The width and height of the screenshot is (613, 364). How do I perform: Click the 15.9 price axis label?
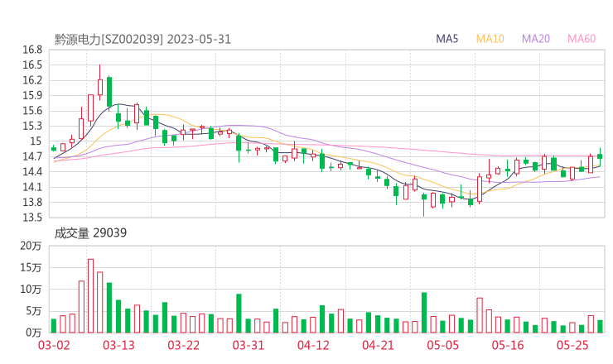[x=32, y=95]
